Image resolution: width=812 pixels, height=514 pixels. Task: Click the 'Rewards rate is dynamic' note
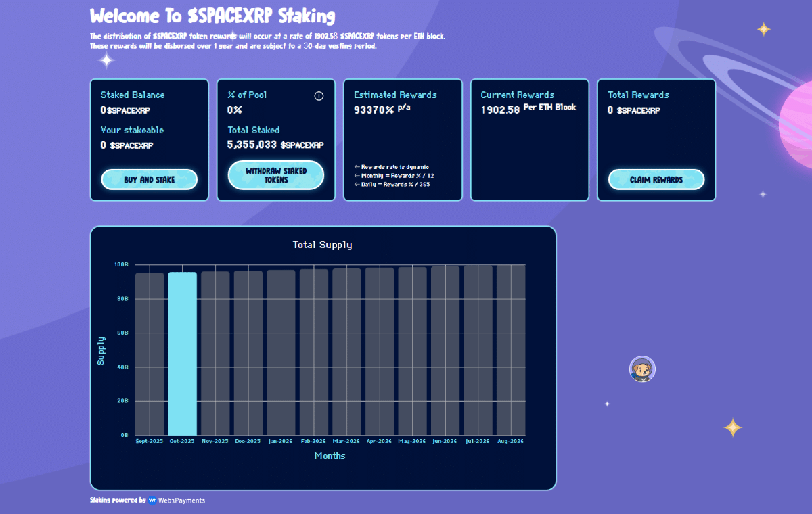click(392, 167)
